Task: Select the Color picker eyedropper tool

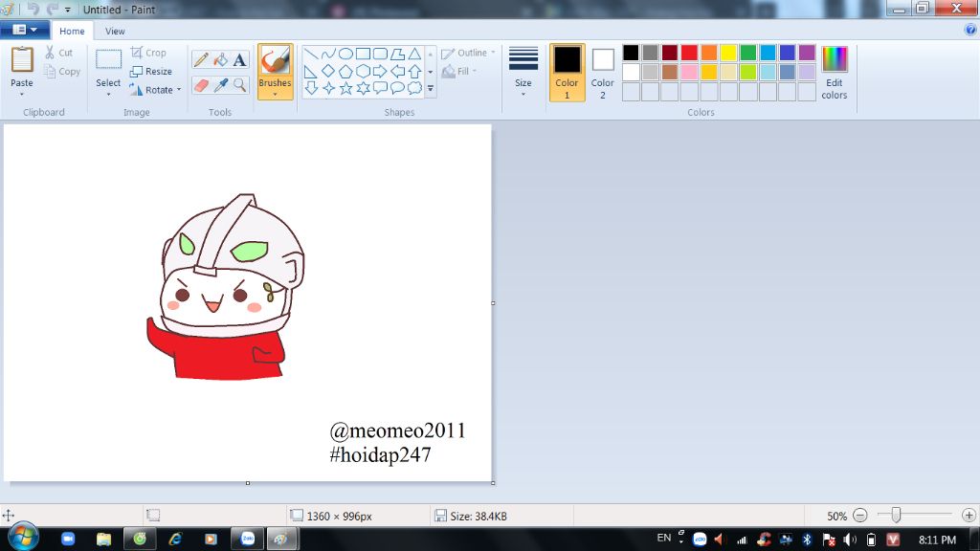Action: [x=220, y=85]
